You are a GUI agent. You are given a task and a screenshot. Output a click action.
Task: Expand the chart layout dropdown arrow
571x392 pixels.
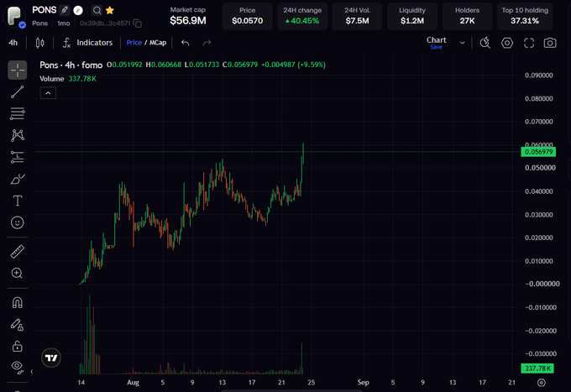click(x=462, y=43)
